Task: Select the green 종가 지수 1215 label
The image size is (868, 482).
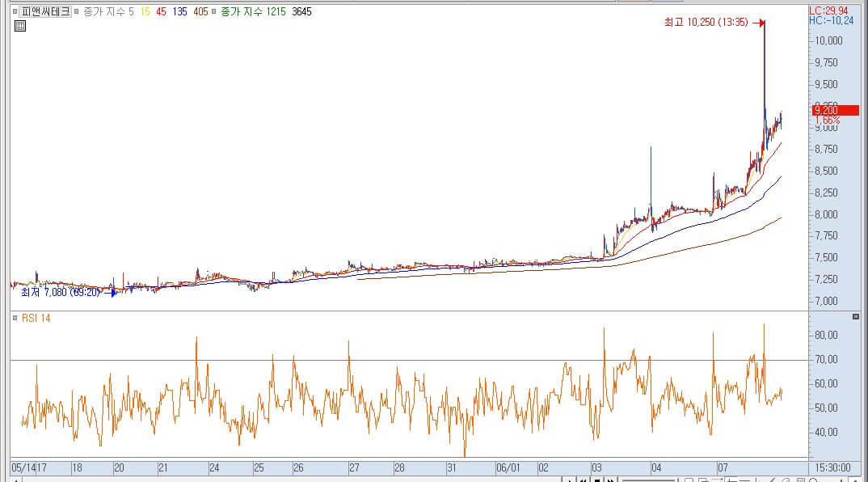Action: pos(253,11)
